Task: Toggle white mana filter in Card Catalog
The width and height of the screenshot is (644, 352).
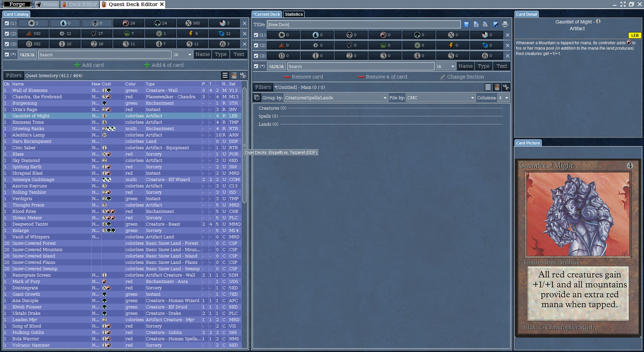Action: (33, 23)
